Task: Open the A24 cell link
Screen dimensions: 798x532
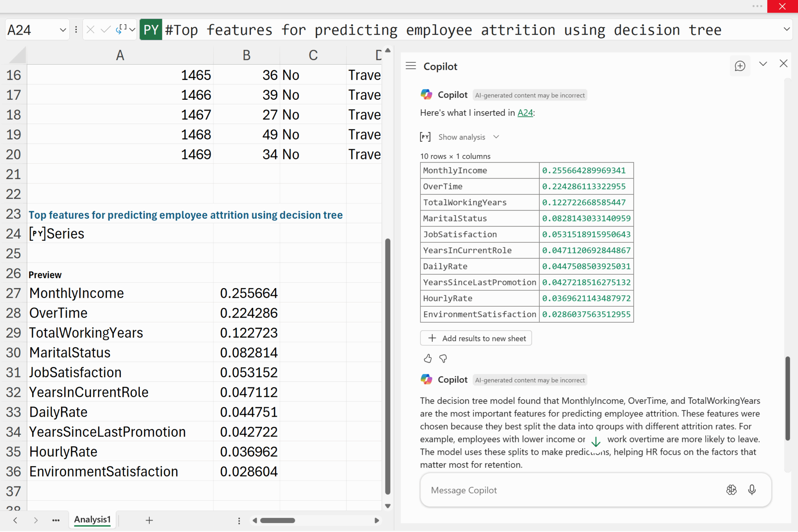Action: (525, 113)
